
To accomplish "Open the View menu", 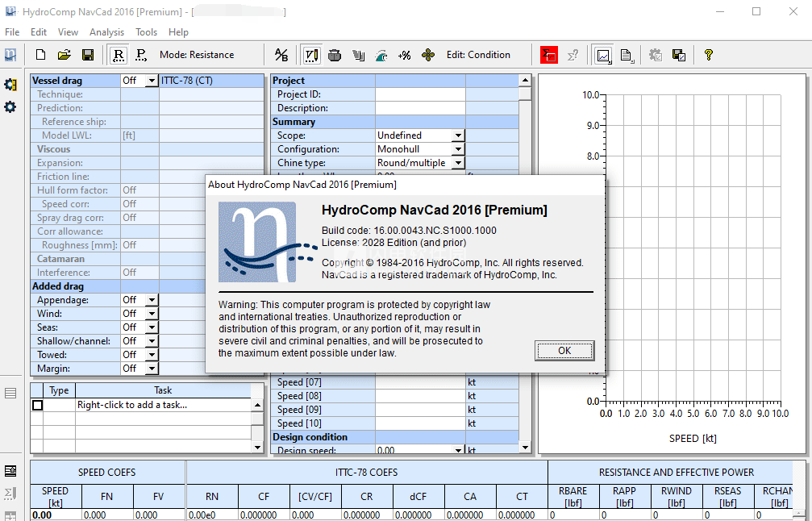I will click(x=68, y=32).
